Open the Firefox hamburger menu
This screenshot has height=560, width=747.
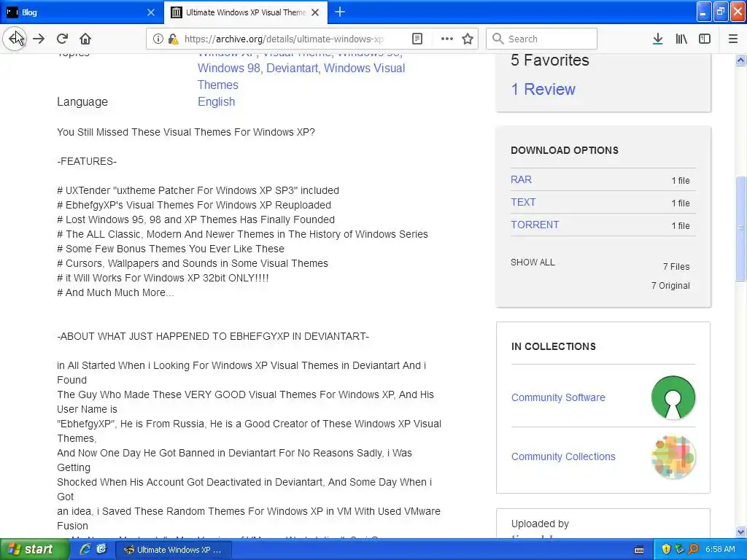point(733,39)
